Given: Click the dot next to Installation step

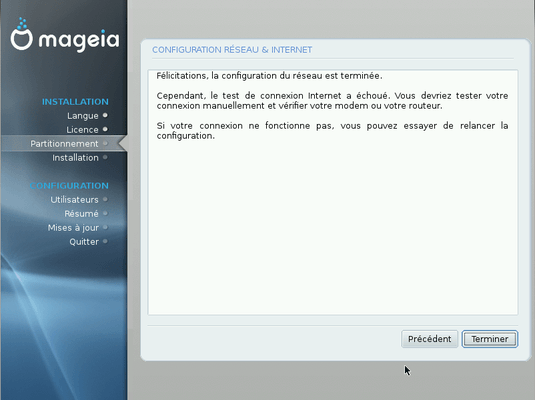Looking at the screenshot, I should 105,157.
